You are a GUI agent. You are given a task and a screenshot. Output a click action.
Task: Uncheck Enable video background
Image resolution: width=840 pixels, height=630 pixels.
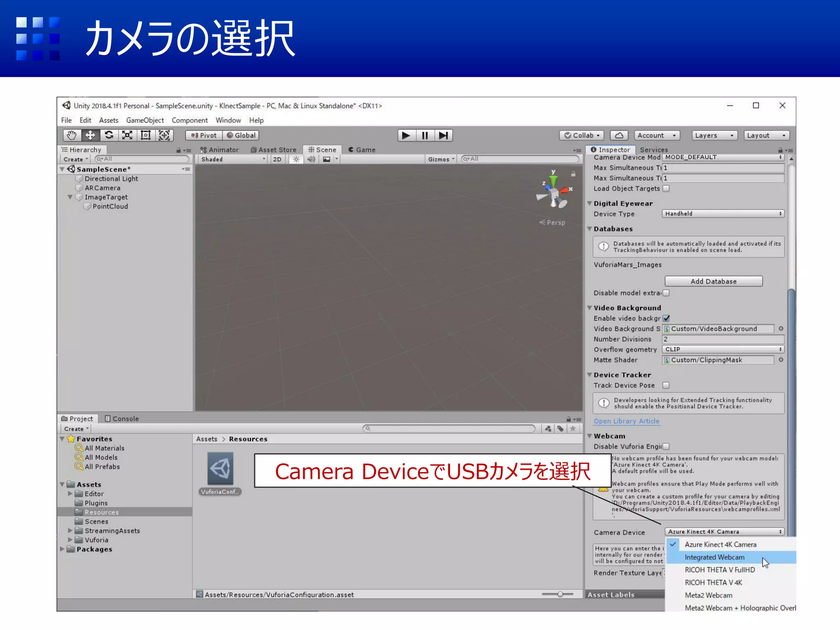pyautogui.click(x=666, y=318)
